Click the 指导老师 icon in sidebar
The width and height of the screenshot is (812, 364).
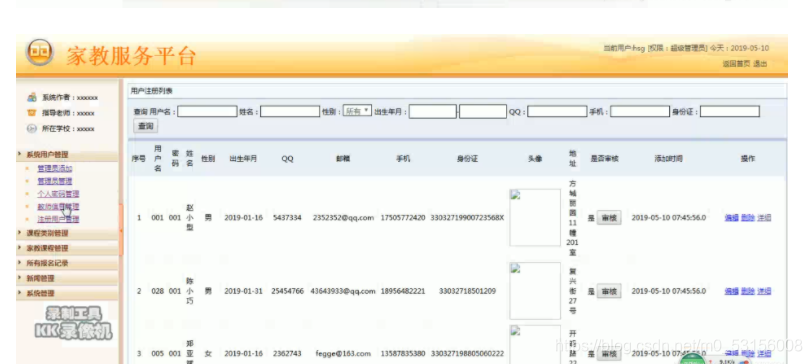[x=32, y=113]
